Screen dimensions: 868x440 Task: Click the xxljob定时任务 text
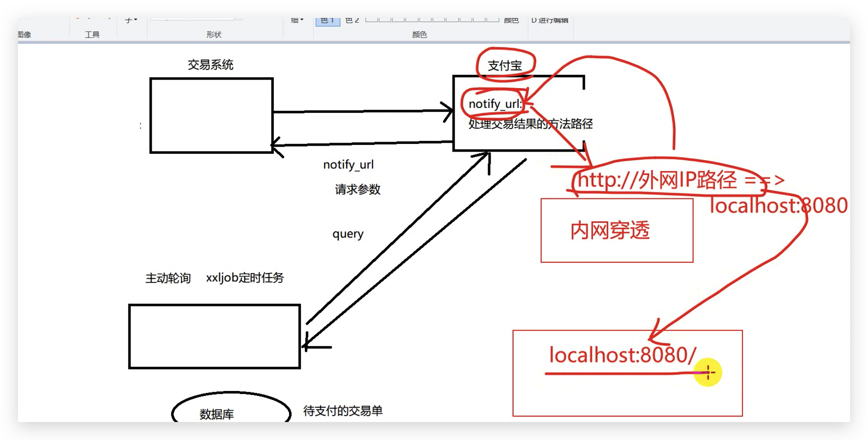245,278
